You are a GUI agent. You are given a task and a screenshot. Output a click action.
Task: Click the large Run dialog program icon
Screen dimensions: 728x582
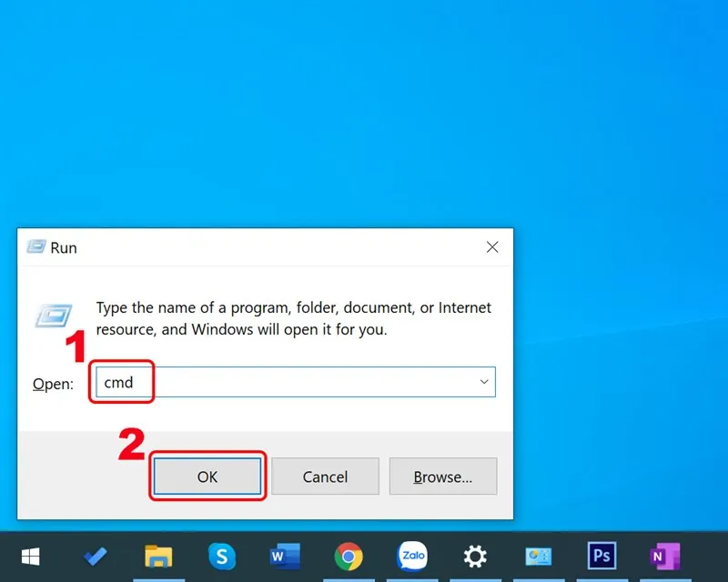point(55,314)
